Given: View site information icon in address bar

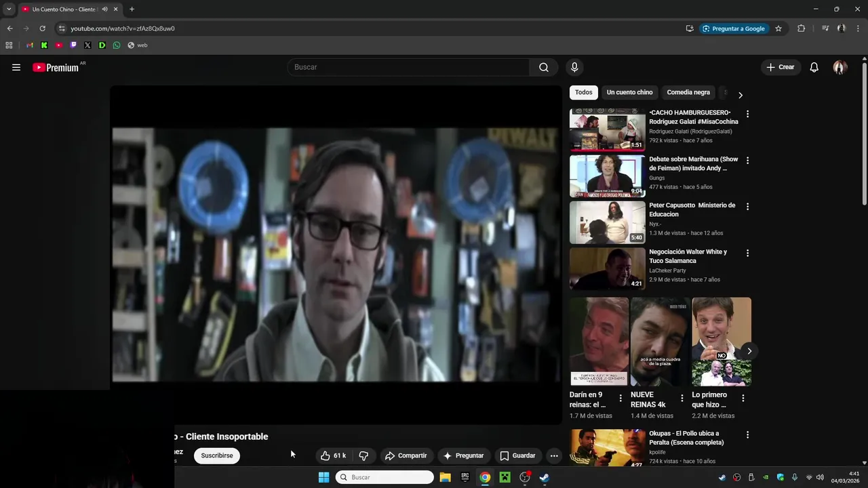Looking at the screenshot, I should [62, 28].
